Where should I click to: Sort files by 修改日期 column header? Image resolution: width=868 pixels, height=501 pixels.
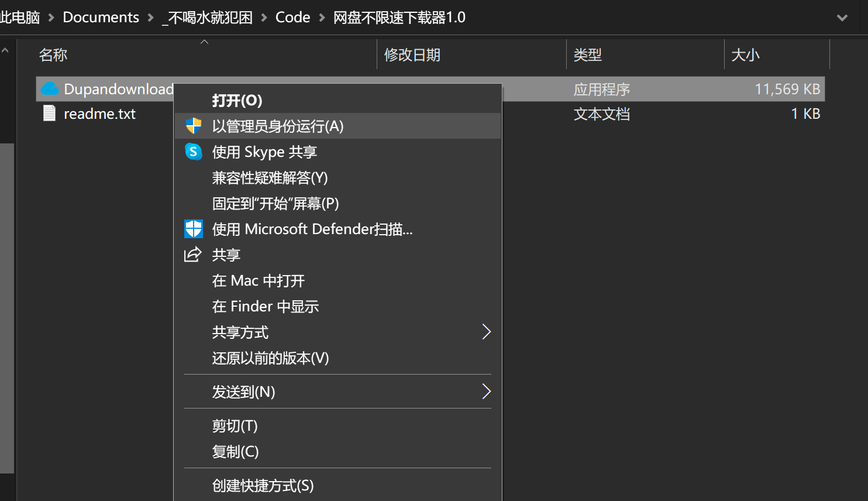click(412, 55)
